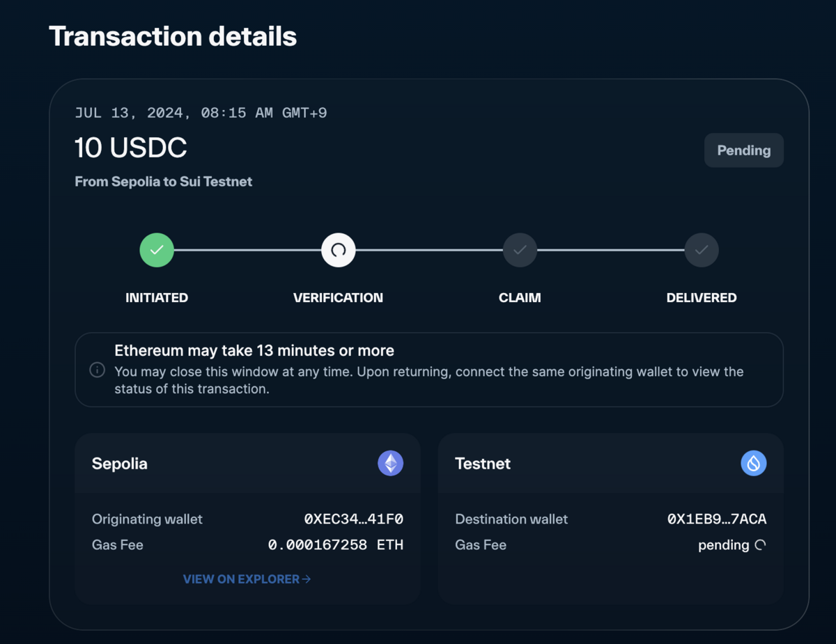Viewport: 836px width, 644px height.
Task: Click the Ethereum icon on the Sepolia card
Action: click(390, 463)
